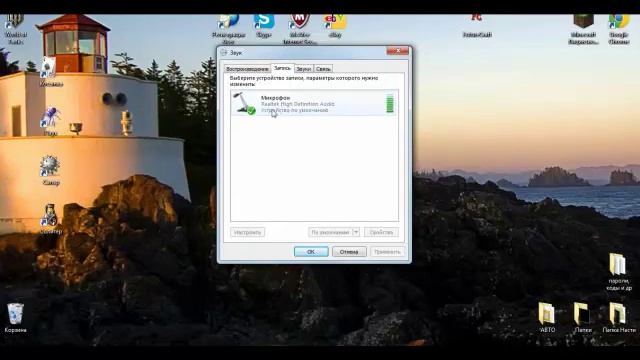
Task: Click the Отмена button
Action: 349,252
